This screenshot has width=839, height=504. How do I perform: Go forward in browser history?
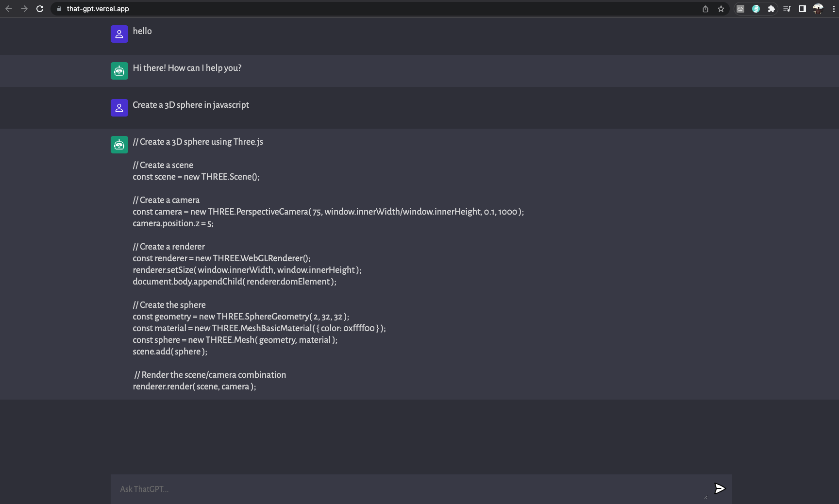tap(24, 9)
